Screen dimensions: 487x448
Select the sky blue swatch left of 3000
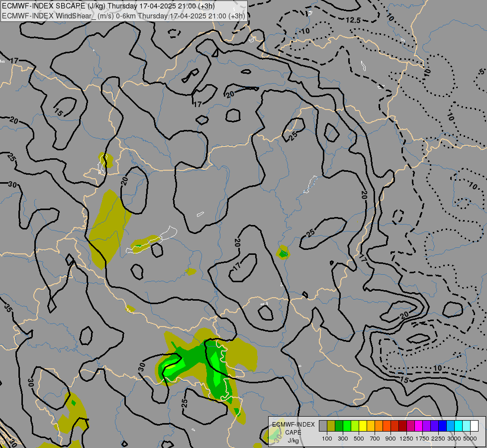[450, 426]
